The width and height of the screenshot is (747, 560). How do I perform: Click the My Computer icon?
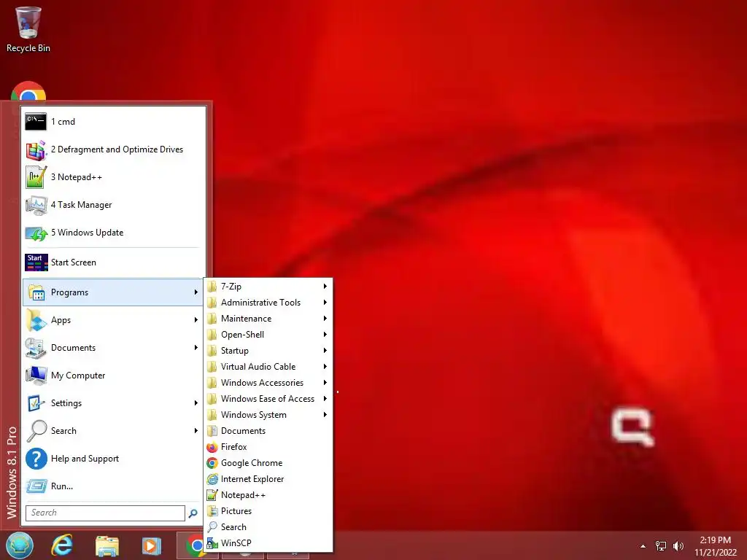coord(36,376)
